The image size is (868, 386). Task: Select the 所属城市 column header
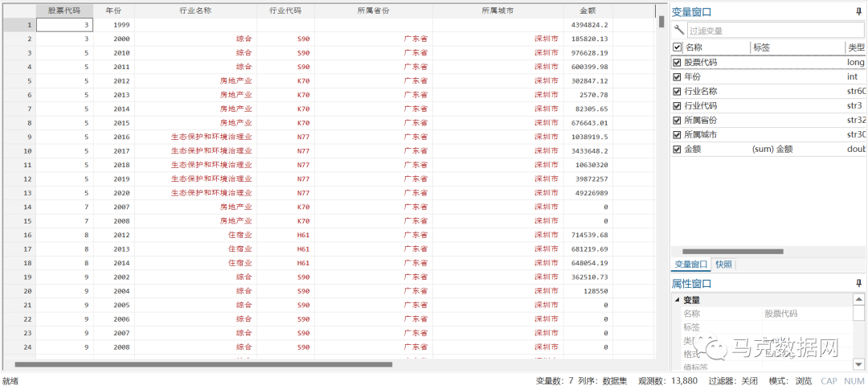pyautogui.click(x=498, y=10)
